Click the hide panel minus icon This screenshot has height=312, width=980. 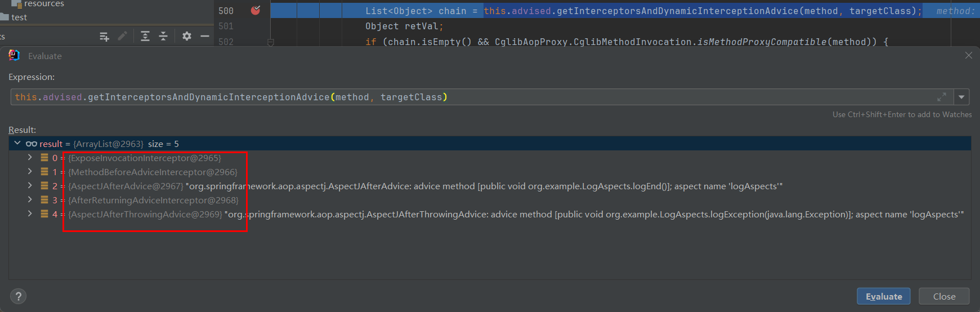(x=205, y=36)
